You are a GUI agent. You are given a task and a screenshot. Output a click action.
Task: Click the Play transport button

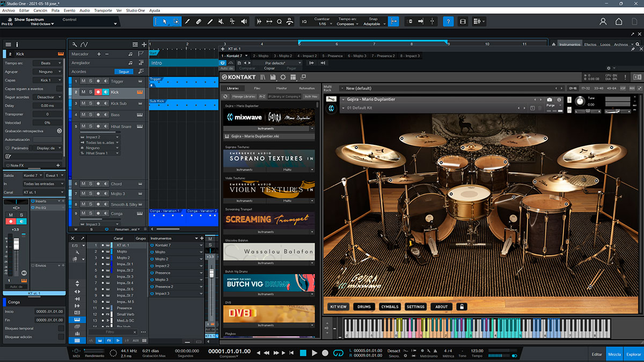pos(314,353)
